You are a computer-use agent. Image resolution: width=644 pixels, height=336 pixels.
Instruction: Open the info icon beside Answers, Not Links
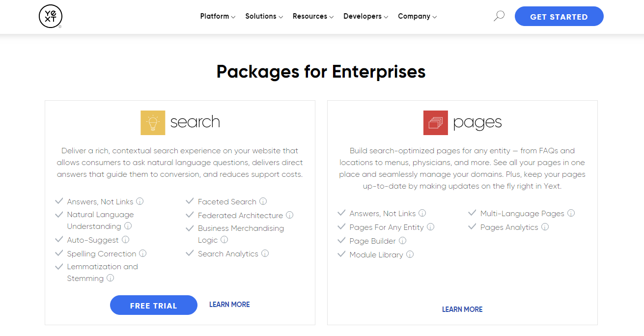[140, 201]
